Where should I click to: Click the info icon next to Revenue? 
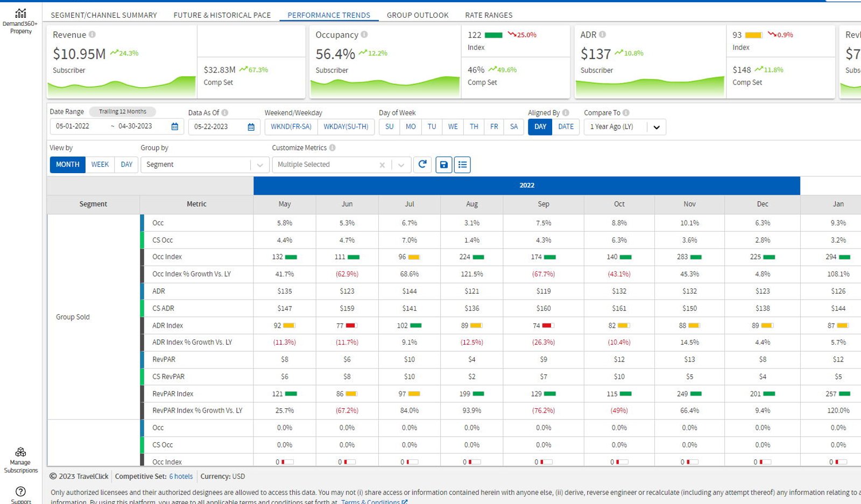(92, 34)
